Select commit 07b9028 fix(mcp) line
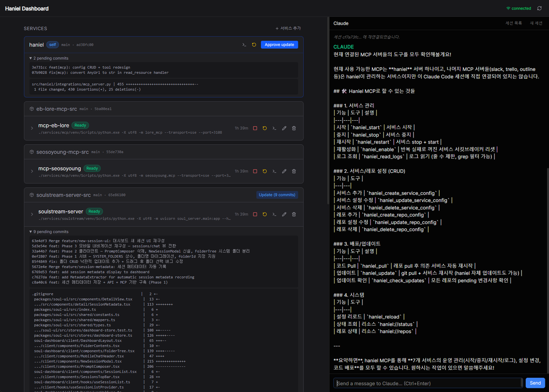The height and width of the screenshot is (392, 549). tap(101, 72)
